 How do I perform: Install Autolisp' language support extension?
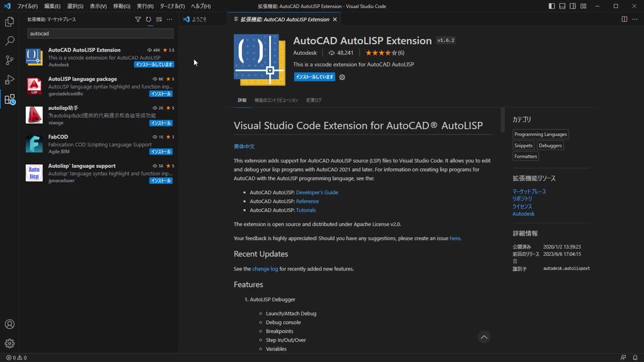click(161, 180)
